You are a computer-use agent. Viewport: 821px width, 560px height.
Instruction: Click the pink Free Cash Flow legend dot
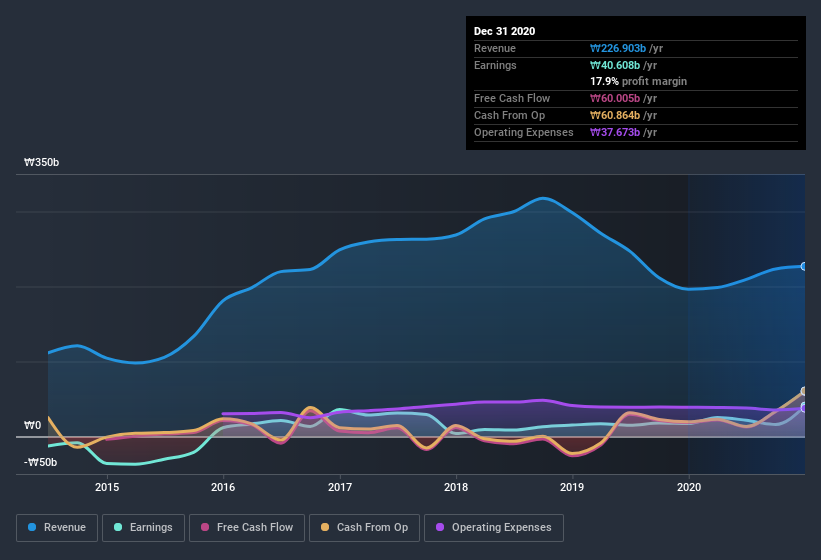(x=205, y=527)
